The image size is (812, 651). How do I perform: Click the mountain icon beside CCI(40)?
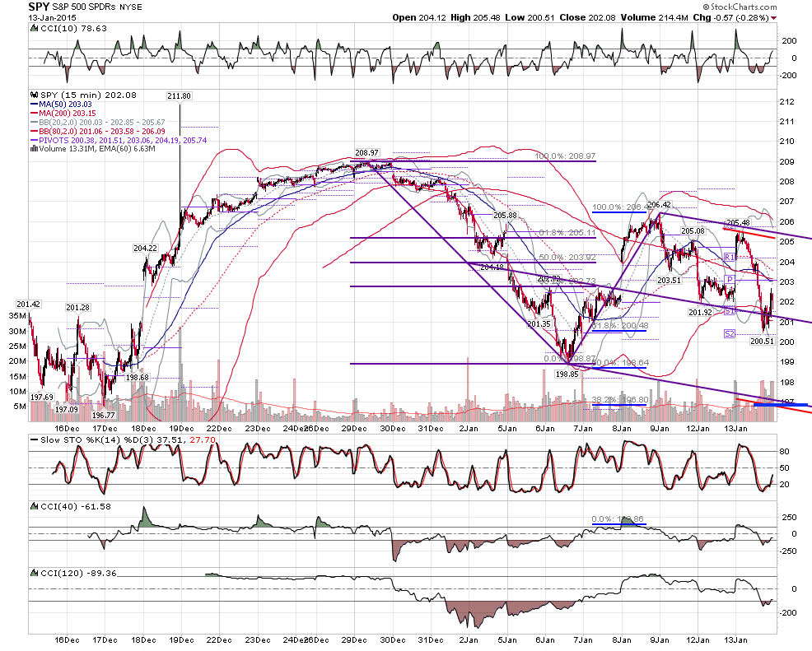pos(35,507)
